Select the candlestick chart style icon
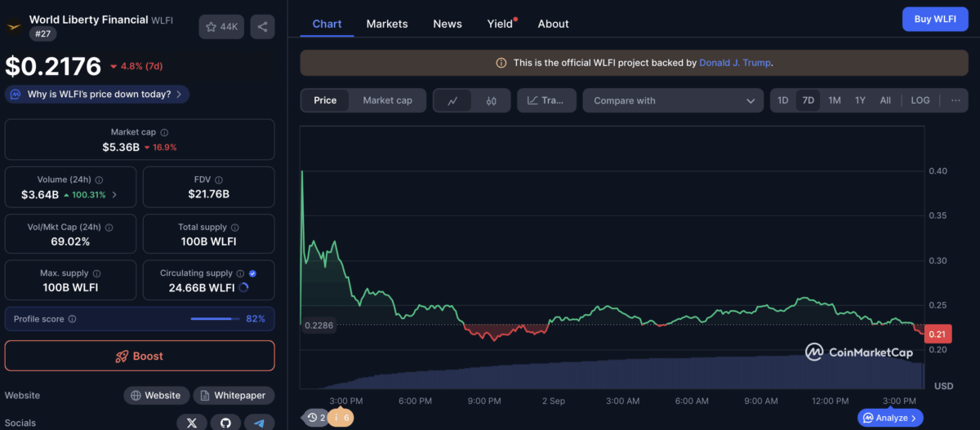This screenshot has height=430, width=980. tap(491, 100)
